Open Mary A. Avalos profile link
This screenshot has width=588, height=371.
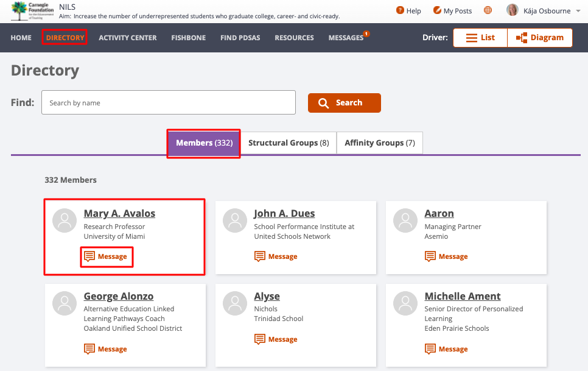[x=119, y=213]
